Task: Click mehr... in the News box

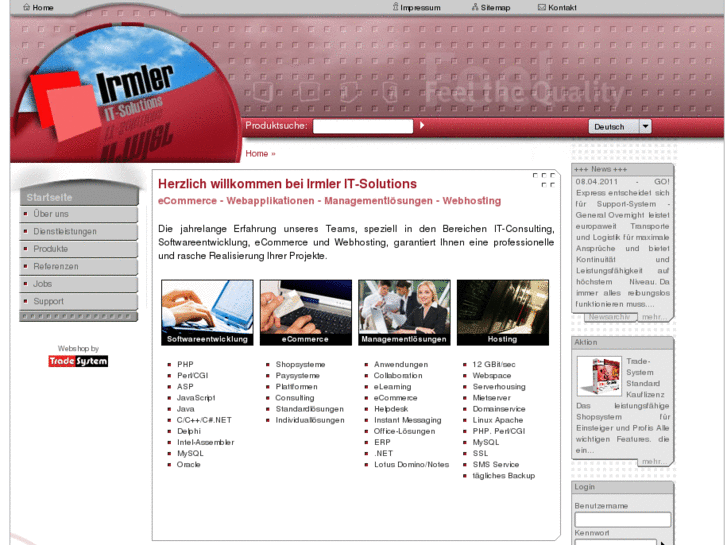Action: click(x=654, y=317)
